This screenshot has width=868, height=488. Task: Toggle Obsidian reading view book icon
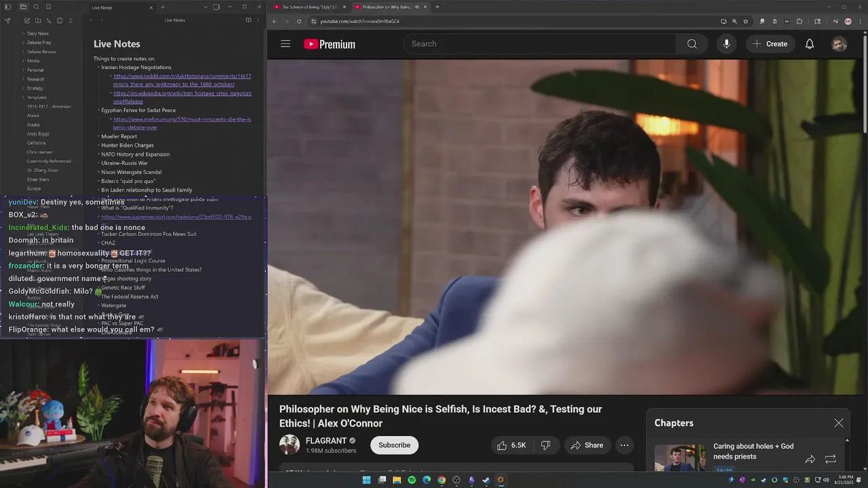tap(248, 20)
